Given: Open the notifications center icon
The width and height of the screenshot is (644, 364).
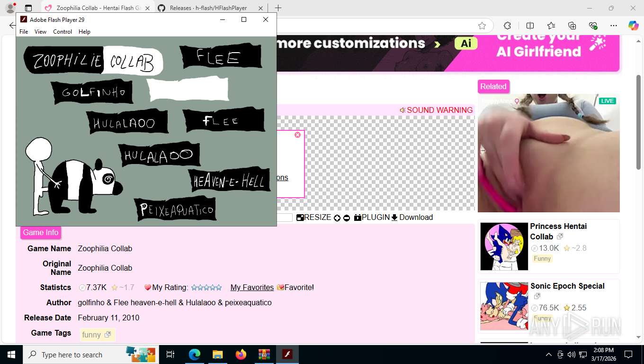Looking at the screenshot, I should [x=628, y=355].
